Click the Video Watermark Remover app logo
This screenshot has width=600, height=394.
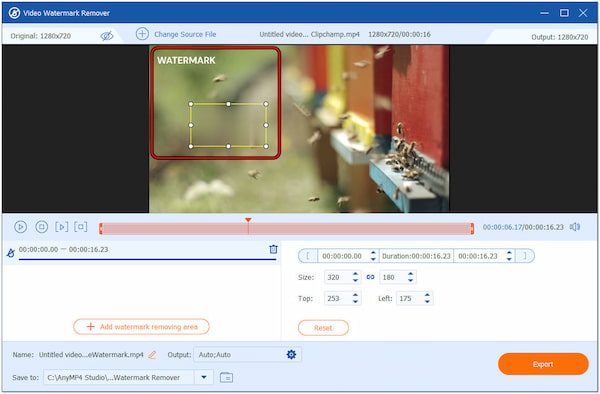point(15,13)
